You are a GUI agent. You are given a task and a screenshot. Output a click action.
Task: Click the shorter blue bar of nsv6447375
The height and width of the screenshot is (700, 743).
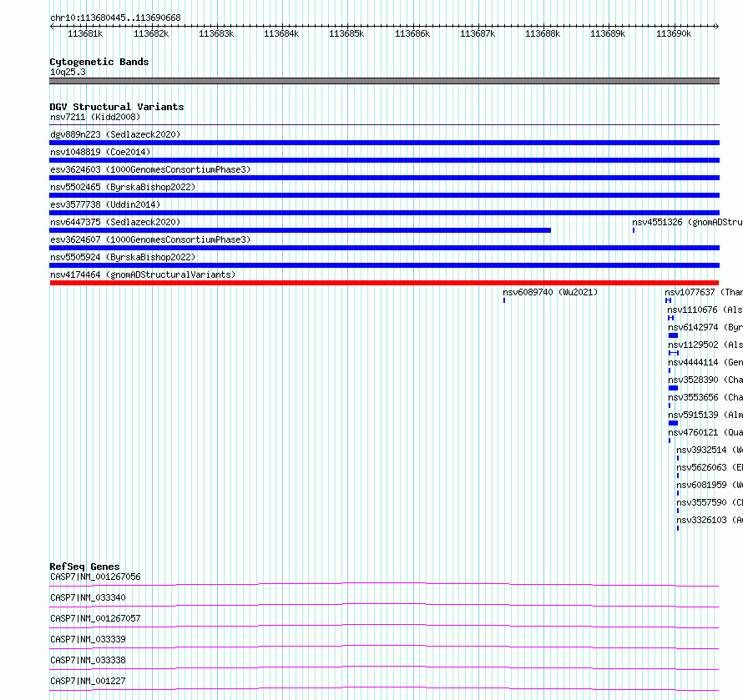tap(300, 230)
